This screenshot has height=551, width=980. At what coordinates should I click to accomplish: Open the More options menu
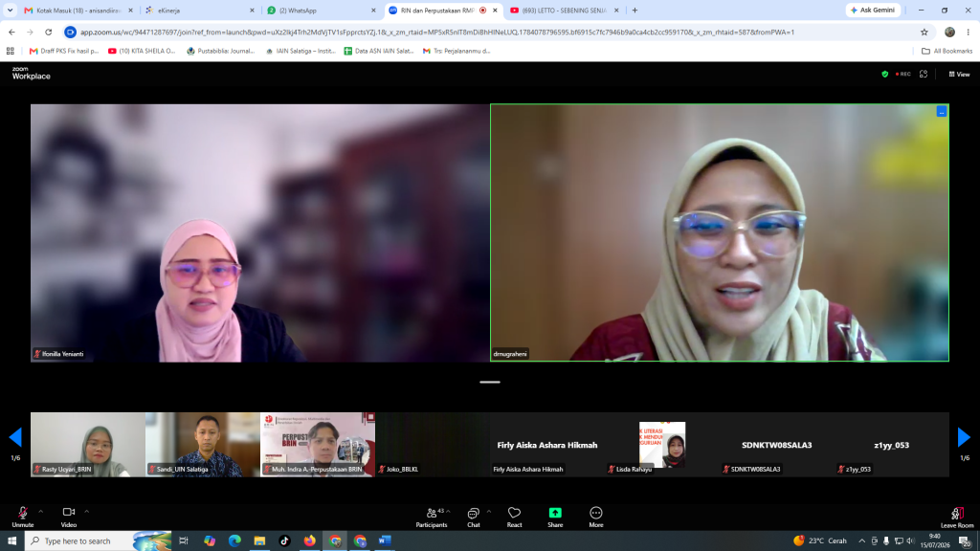[595, 518]
